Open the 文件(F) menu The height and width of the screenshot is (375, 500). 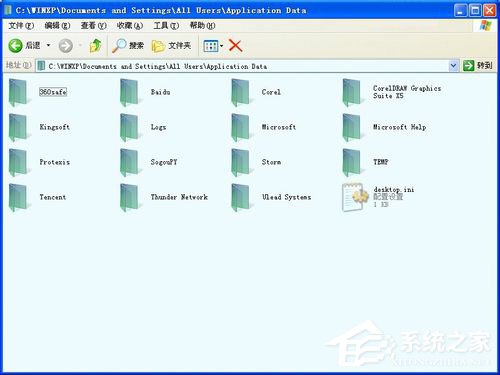(x=21, y=26)
